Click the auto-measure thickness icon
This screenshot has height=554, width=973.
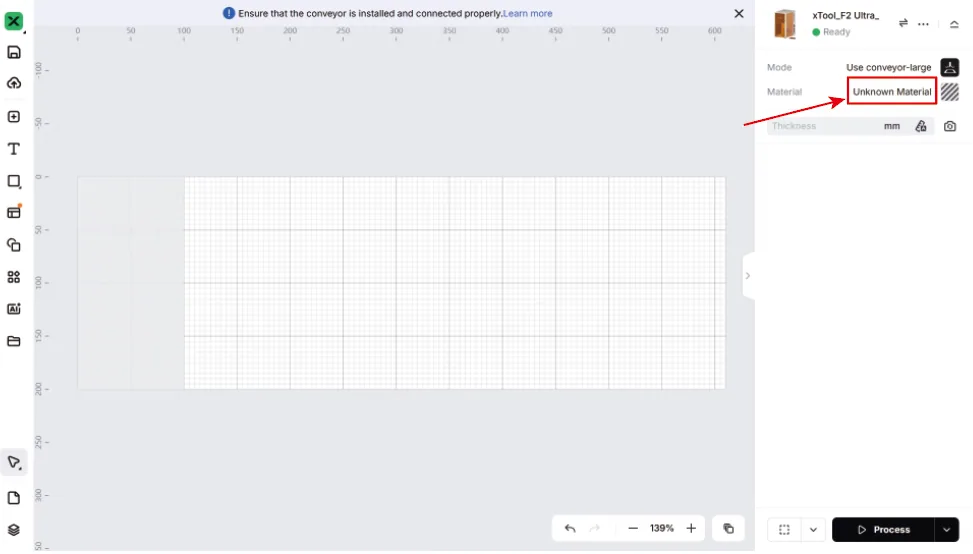(x=921, y=126)
